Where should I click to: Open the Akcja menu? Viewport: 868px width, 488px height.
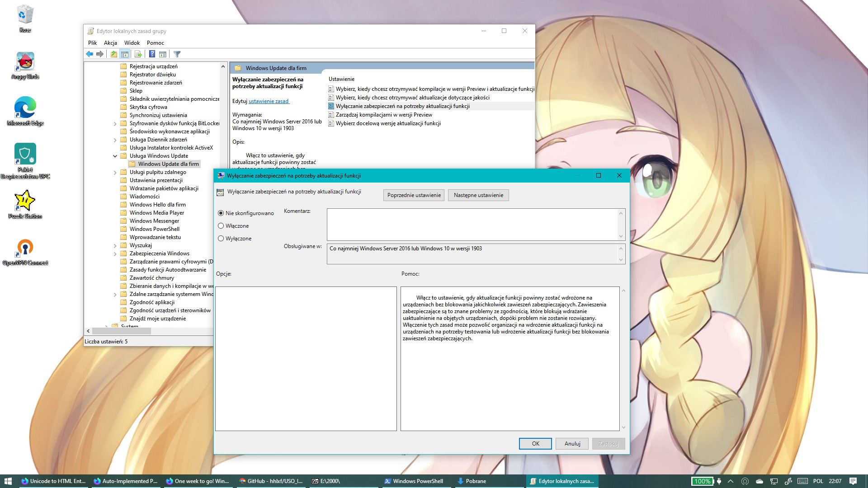pyautogui.click(x=110, y=43)
